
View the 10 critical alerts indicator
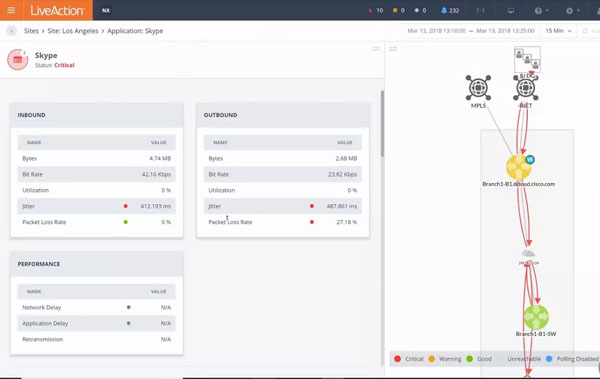point(376,10)
